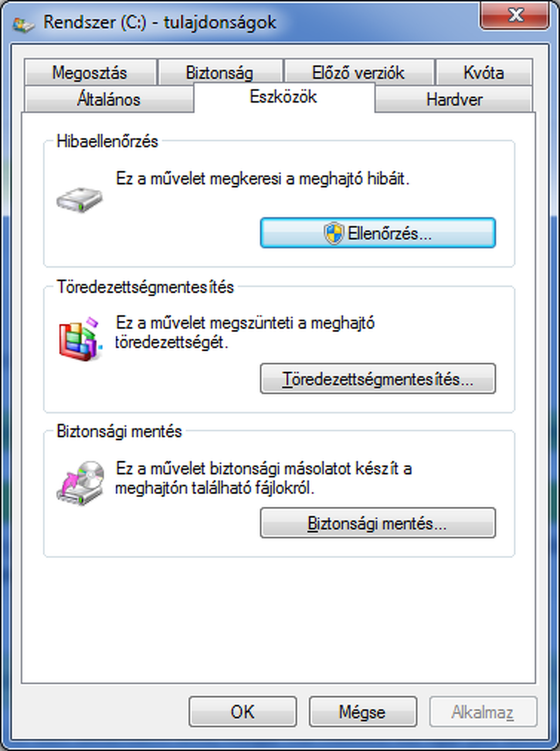Close the Rendszer (C:) properties window
This screenshot has width=560, height=751.
515,15
